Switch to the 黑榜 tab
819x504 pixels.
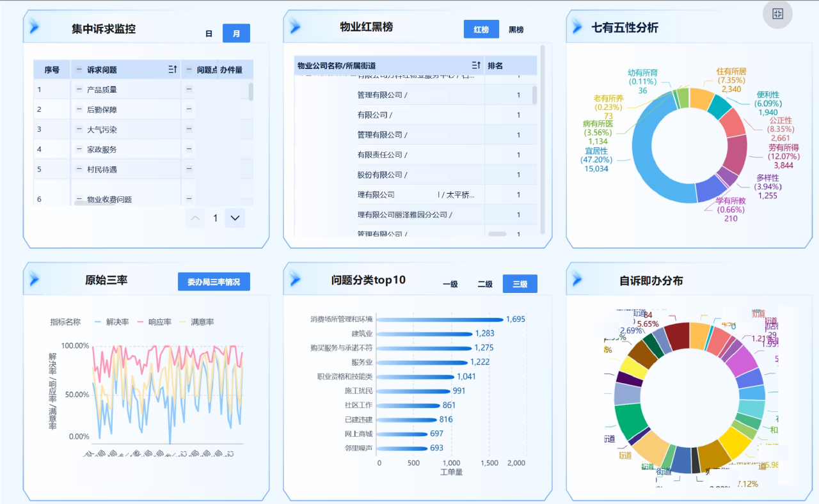pyautogui.click(x=516, y=29)
